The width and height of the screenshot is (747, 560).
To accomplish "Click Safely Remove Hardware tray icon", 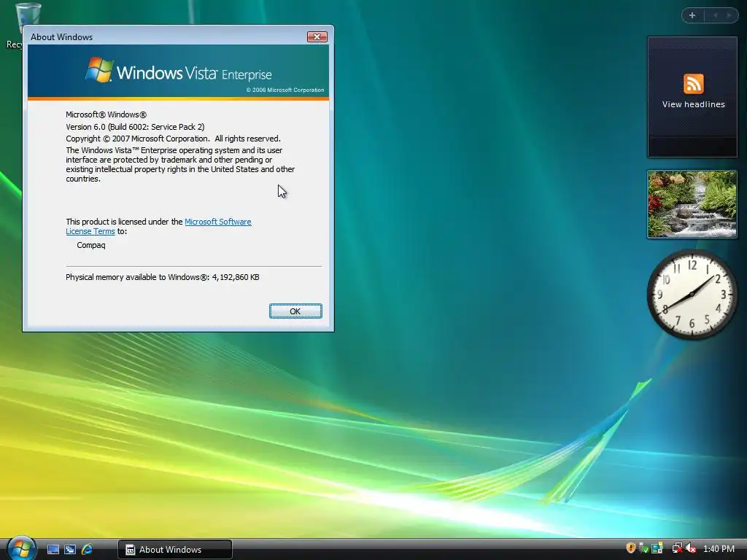I will (x=644, y=548).
